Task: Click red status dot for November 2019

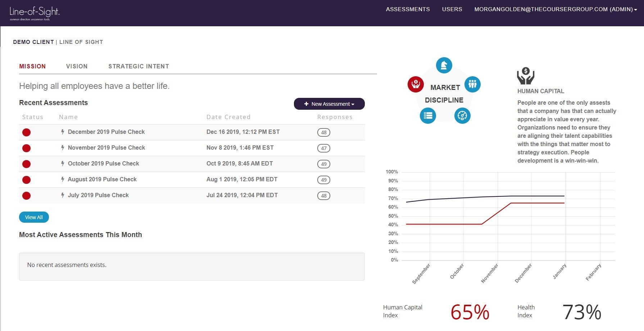Action: (26, 148)
